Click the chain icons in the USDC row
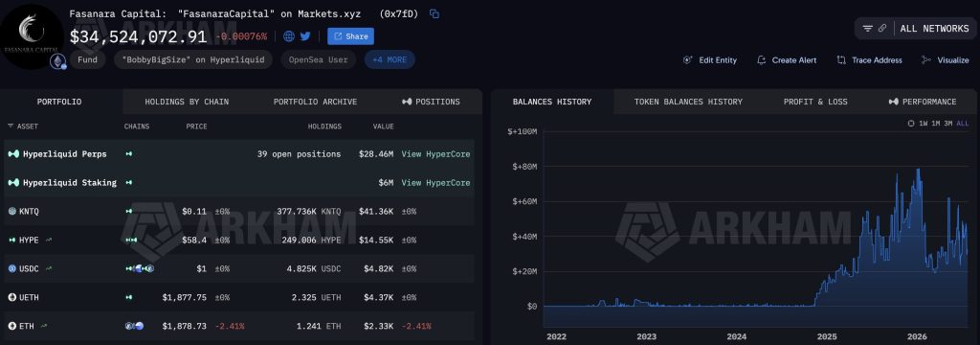The width and height of the screenshot is (980, 345). click(140, 268)
